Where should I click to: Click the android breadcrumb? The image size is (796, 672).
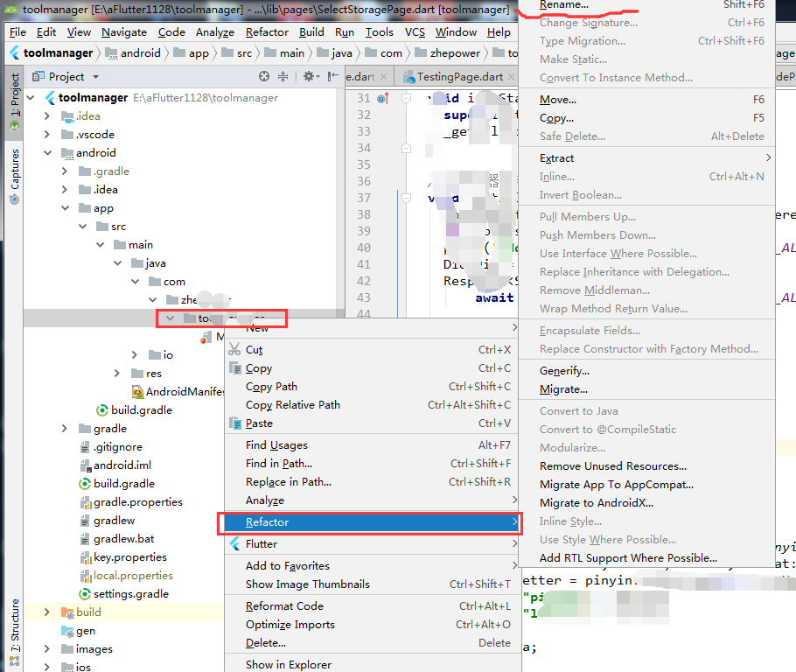134,52
